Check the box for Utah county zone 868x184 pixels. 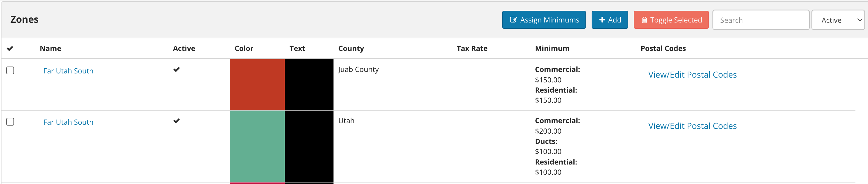[x=10, y=122]
